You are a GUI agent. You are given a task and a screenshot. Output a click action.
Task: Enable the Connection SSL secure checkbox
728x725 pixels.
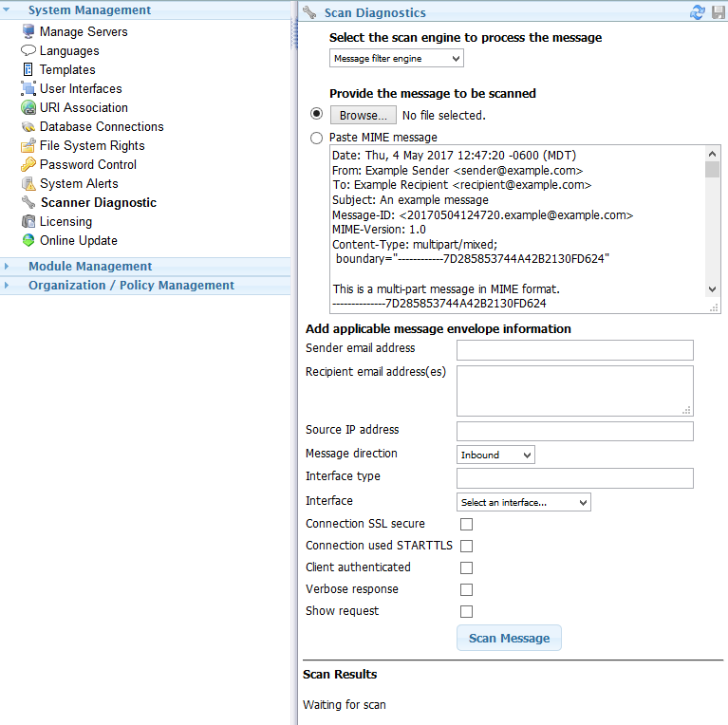[466, 524]
